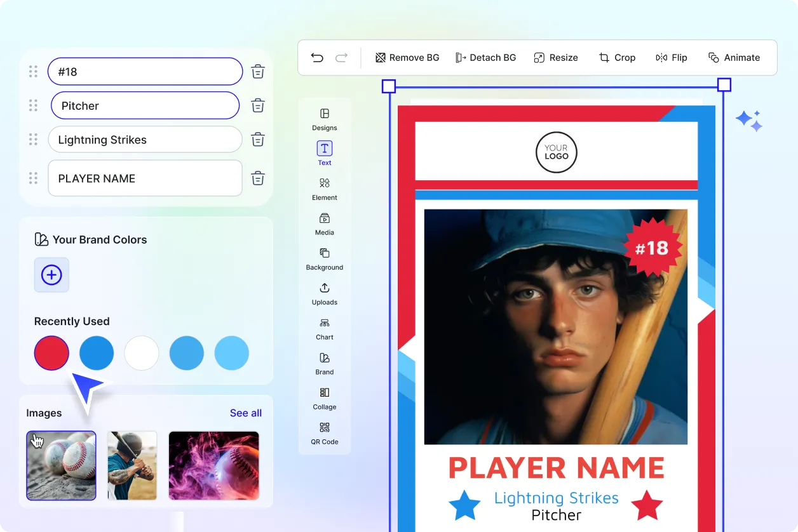798x532 pixels.
Task: Add a new brand color with the plus button
Action: [x=51, y=275]
